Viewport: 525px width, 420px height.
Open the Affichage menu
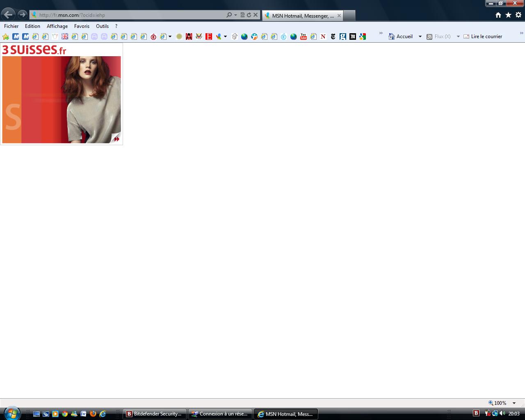tap(57, 26)
